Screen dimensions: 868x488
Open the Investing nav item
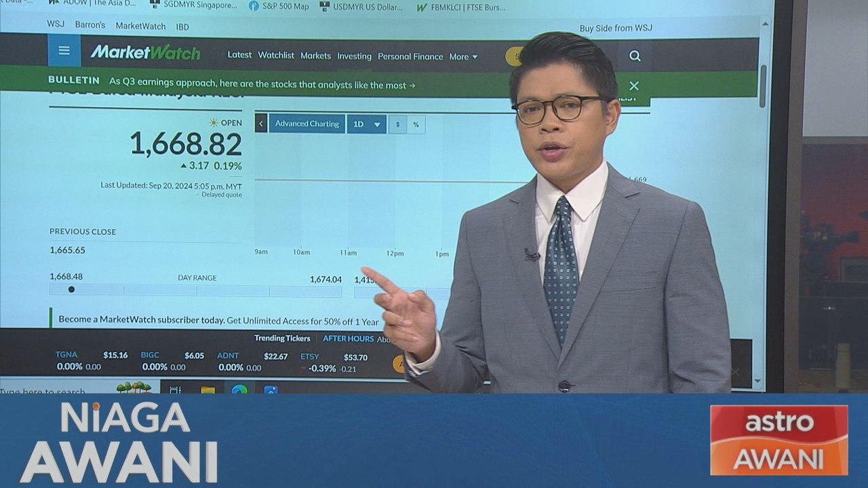(355, 56)
